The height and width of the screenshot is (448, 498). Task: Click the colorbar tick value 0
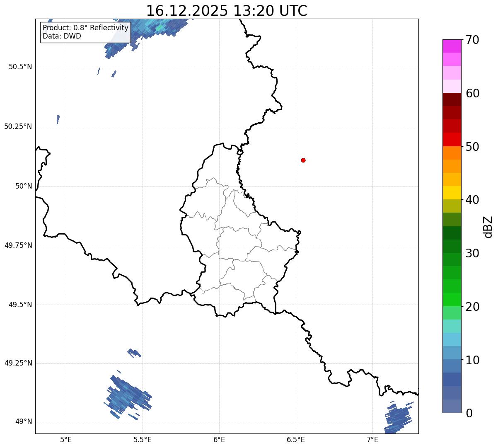[469, 413]
